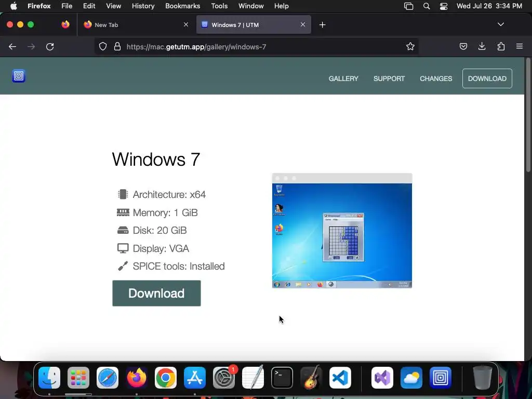532x399 pixels.
Task: Open the tracking protection shield icon
Action: (x=103, y=46)
